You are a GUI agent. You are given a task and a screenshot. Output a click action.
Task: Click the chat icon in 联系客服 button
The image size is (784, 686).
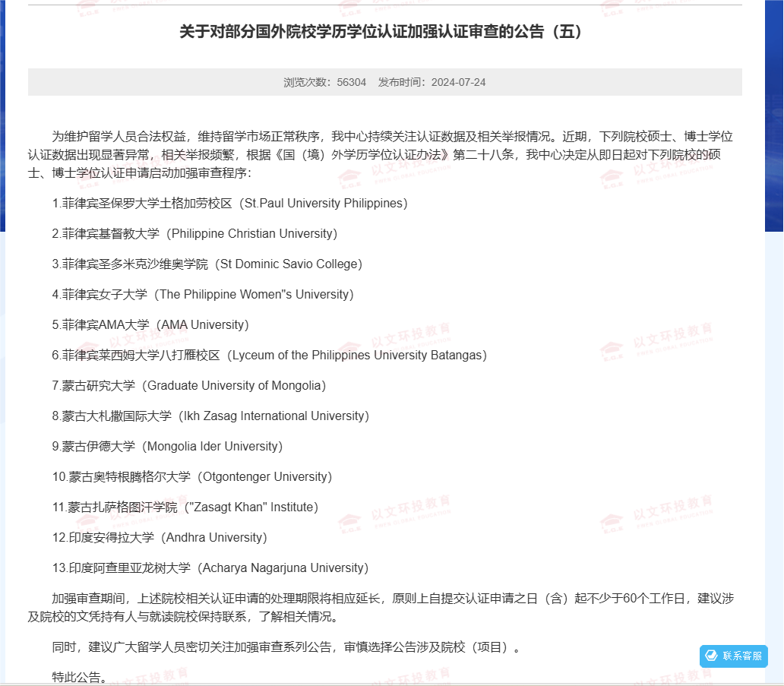coord(711,656)
